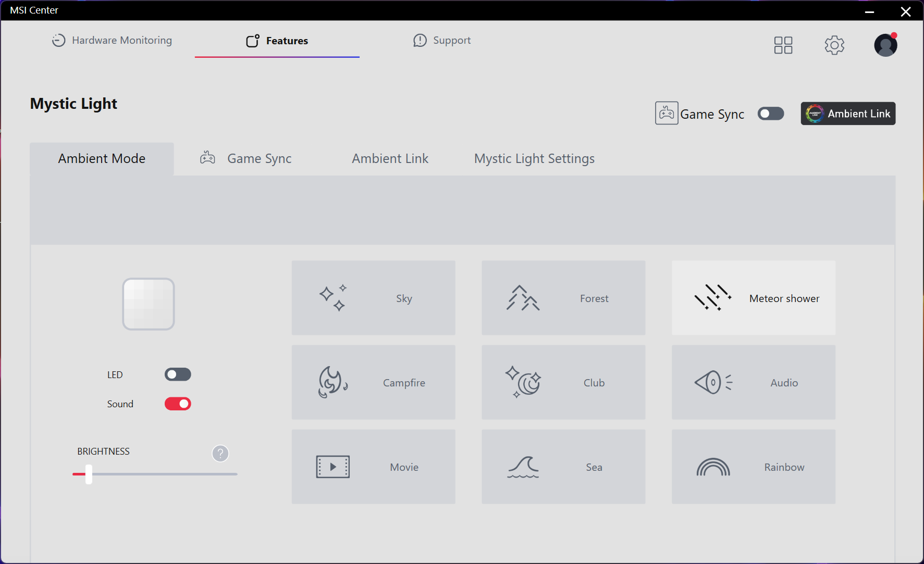Image resolution: width=924 pixels, height=564 pixels.
Task: Open the apps grid icon
Action: click(x=783, y=45)
